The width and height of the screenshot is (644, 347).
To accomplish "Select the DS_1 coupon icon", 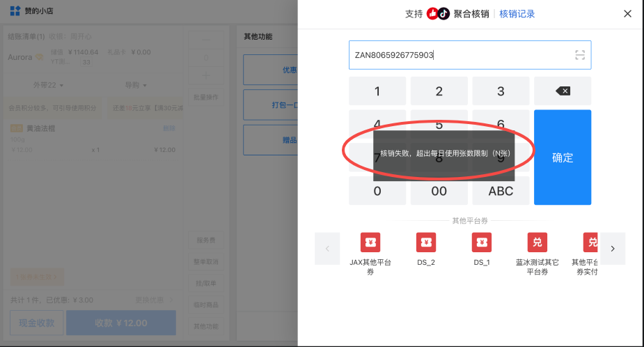I will [482, 242].
